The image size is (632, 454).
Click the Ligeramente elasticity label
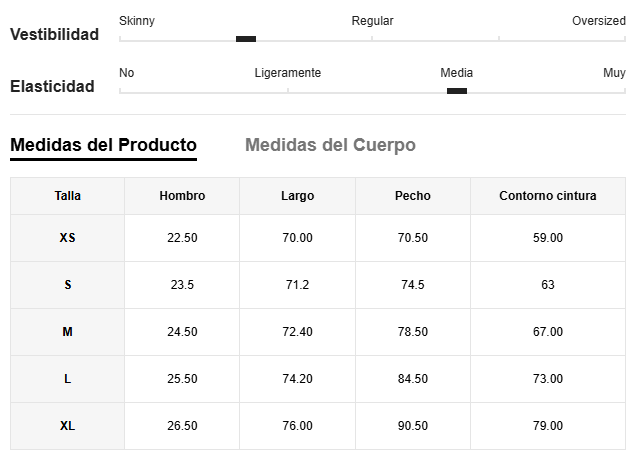click(288, 73)
